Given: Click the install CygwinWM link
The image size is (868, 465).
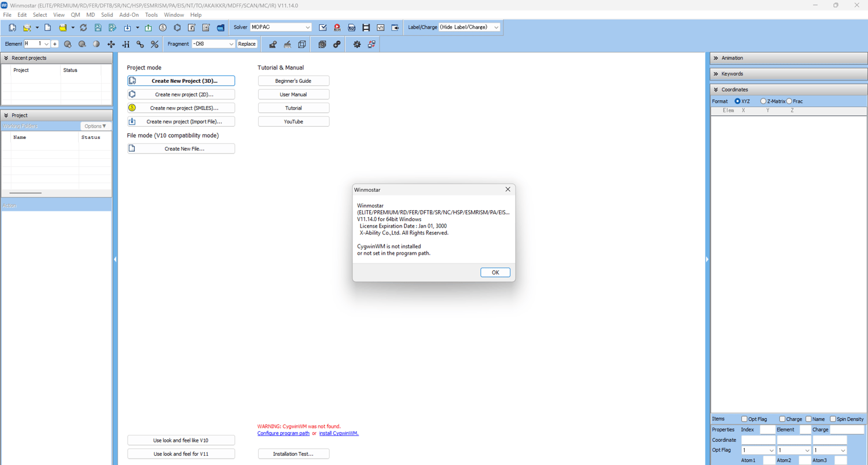Looking at the screenshot, I should [339, 433].
